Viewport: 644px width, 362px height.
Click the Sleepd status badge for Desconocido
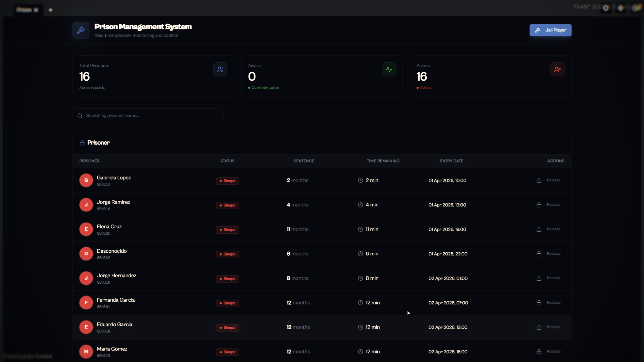227,254
